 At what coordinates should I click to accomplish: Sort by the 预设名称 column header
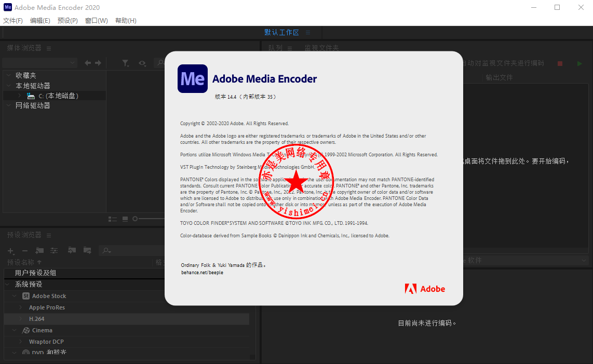coord(21,262)
